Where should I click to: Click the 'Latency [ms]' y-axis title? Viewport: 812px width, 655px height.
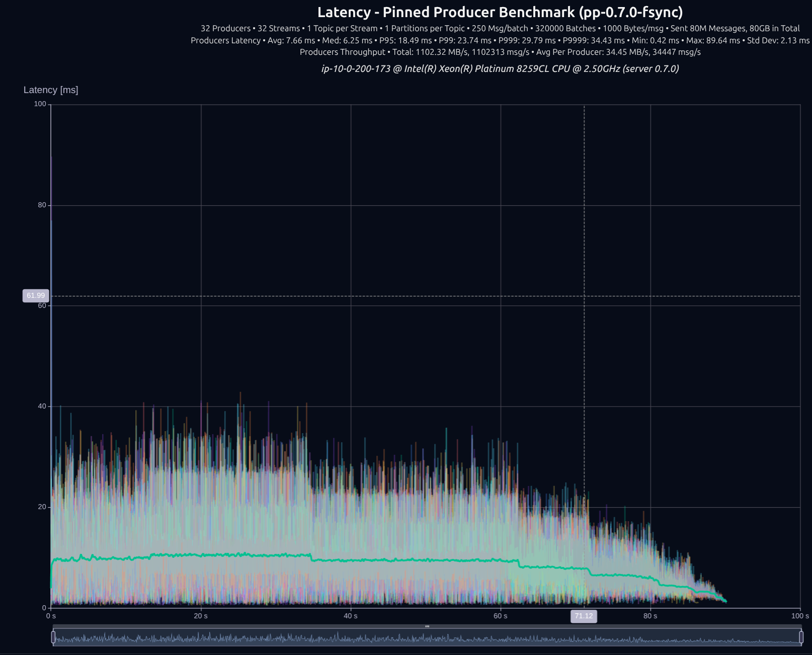tap(51, 90)
